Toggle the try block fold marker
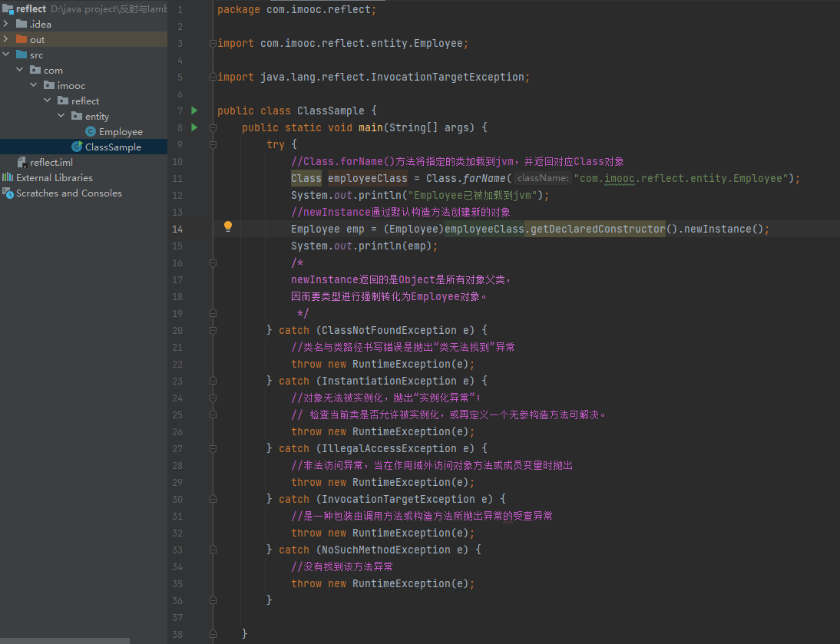Screen dimensions: 840x644 [x=213, y=144]
